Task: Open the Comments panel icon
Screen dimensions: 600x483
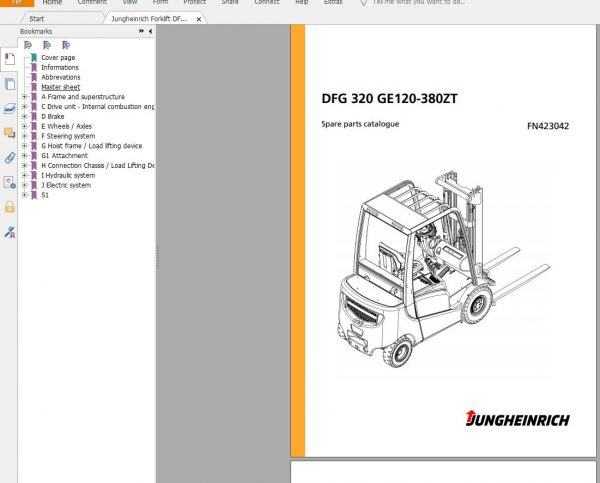Action: pos(10,133)
